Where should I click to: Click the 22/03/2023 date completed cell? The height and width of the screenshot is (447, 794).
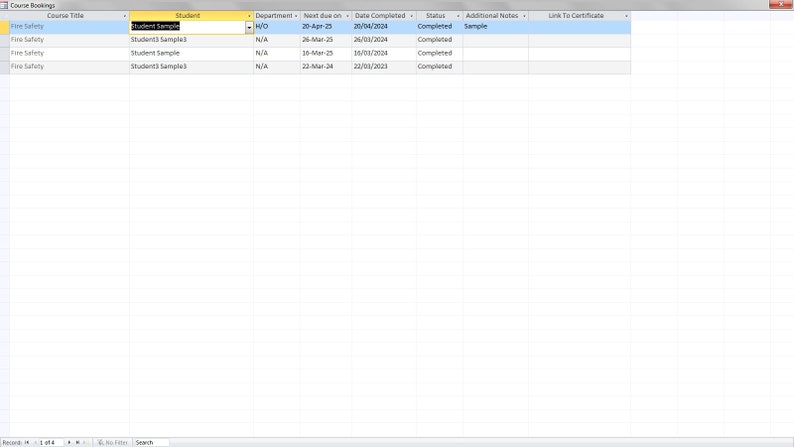(384, 67)
